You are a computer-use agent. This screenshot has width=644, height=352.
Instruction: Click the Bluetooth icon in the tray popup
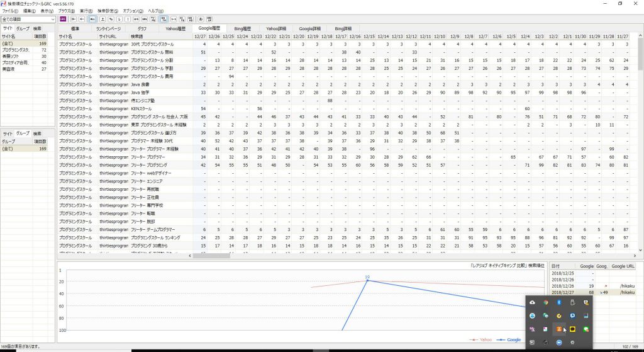point(559,303)
